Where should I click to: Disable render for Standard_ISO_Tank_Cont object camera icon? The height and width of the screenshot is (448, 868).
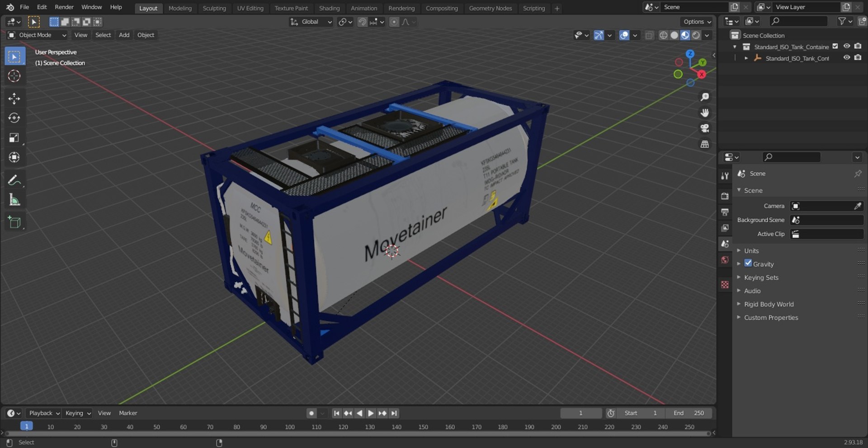pyautogui.click(x=858, y=57)
